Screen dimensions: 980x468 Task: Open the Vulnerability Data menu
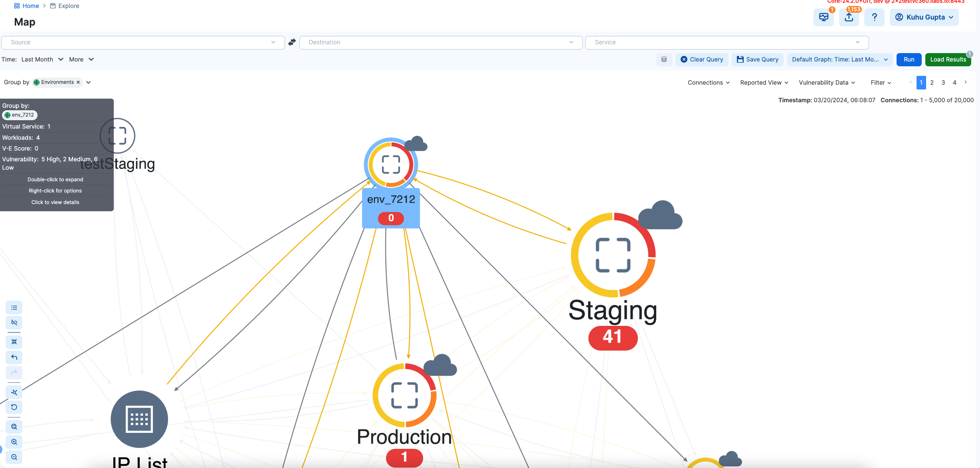click(827, 83)
